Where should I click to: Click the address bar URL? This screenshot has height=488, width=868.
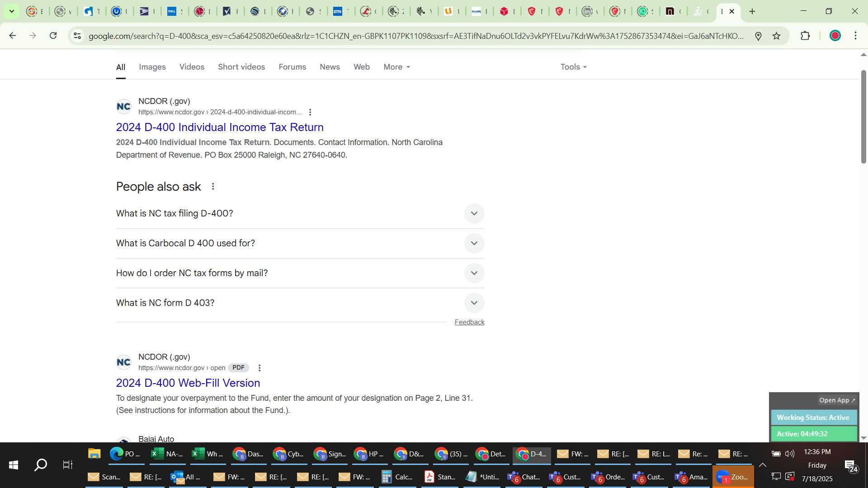(x=416, y=36)
